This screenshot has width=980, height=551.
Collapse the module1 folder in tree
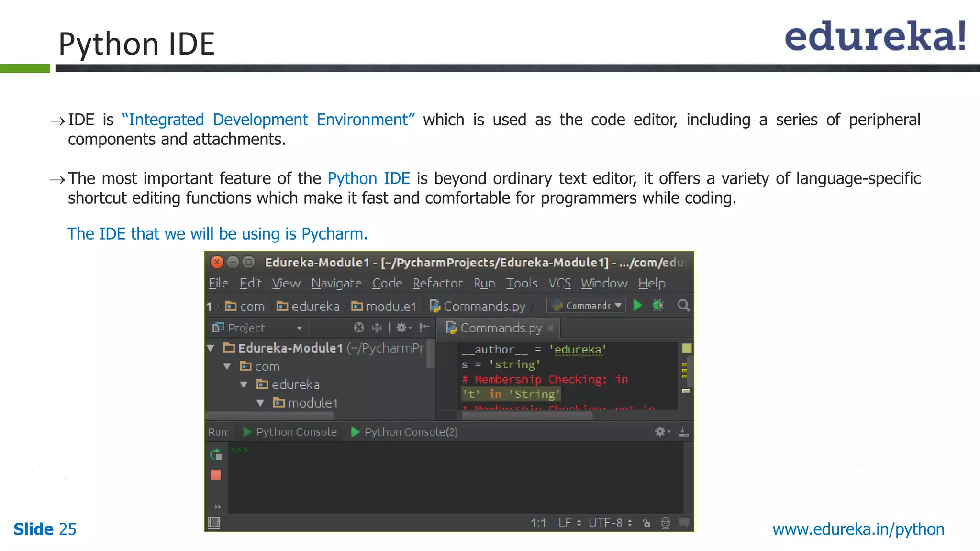click(x=261, y=403)
